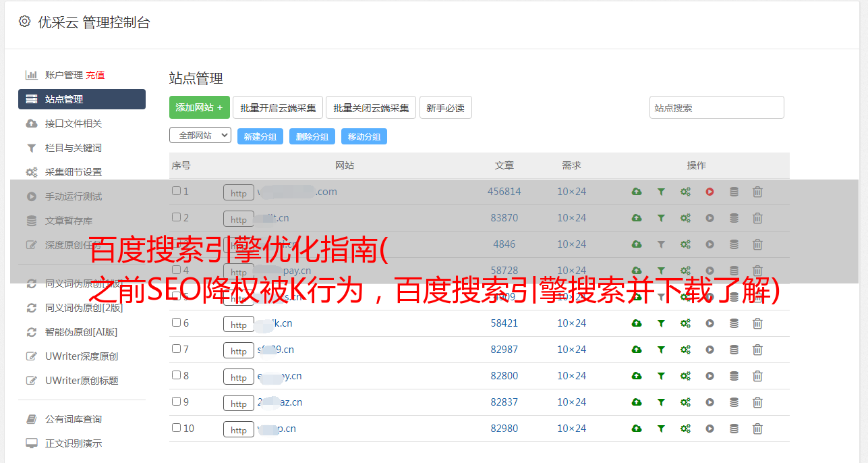
Task: Click the gray filter icon in row 3
Action: 661,244
